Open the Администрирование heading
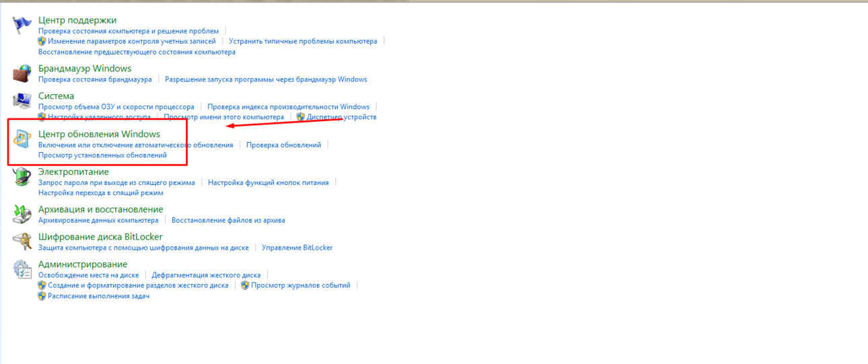The width and height of the screenshot is (868, 364). point(83,265)
